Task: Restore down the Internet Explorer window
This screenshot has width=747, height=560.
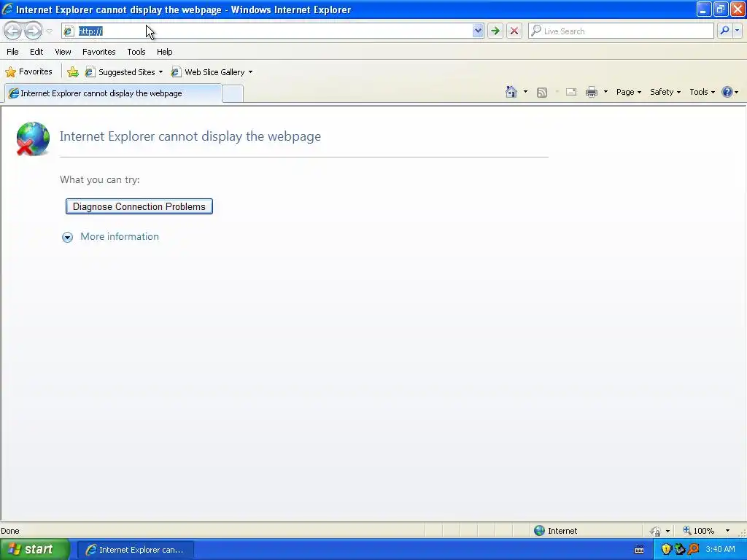Action: (x=720, y=9)
